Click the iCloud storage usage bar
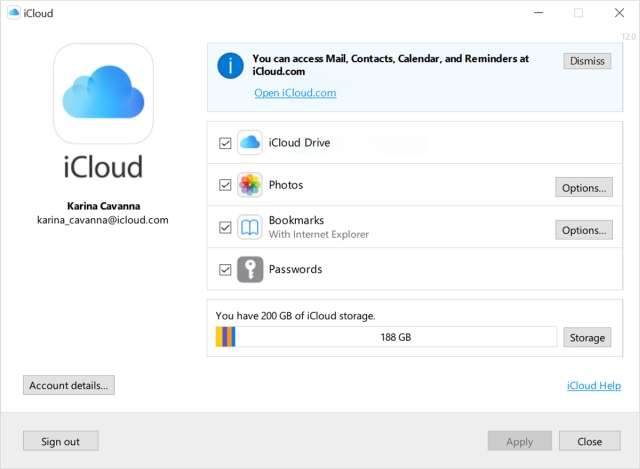Image resolution: width=640 pixels, height=469 pixels. pyautogui.click(x=386, y=338)
